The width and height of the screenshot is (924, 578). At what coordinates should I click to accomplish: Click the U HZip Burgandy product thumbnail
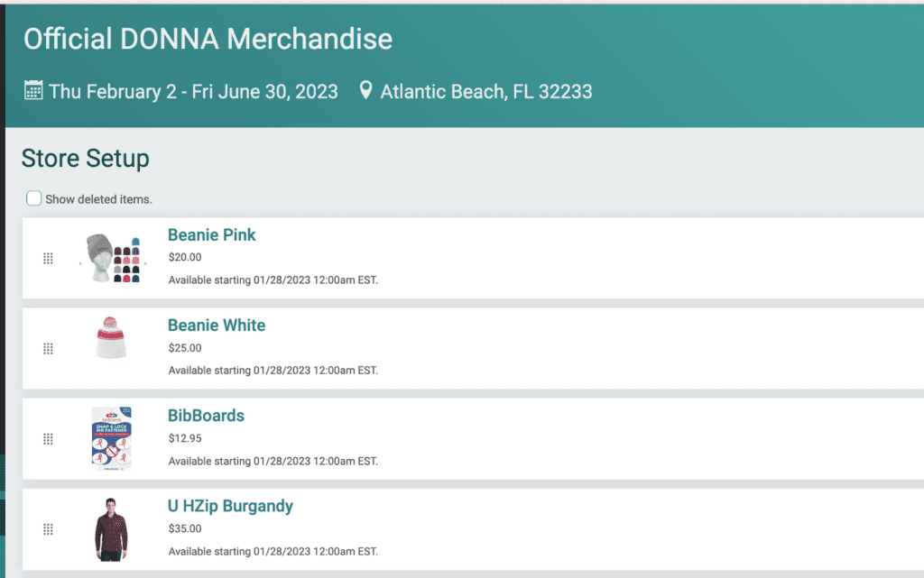point(111,529)
